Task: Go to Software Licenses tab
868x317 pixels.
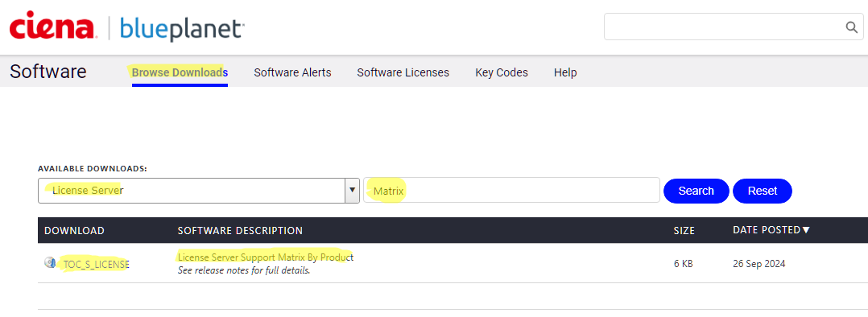Action: [403, 72]
